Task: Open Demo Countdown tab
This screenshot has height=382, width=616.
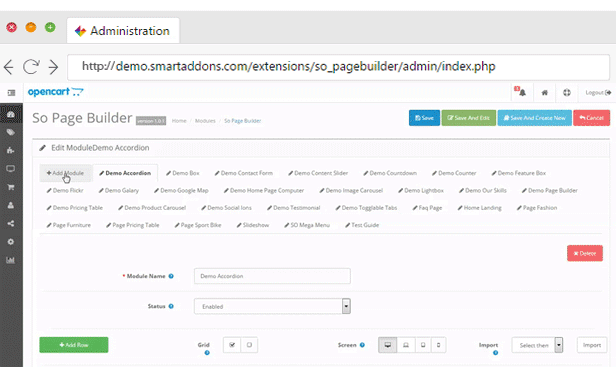Action: pyautogui.click(x=390, y=173)
